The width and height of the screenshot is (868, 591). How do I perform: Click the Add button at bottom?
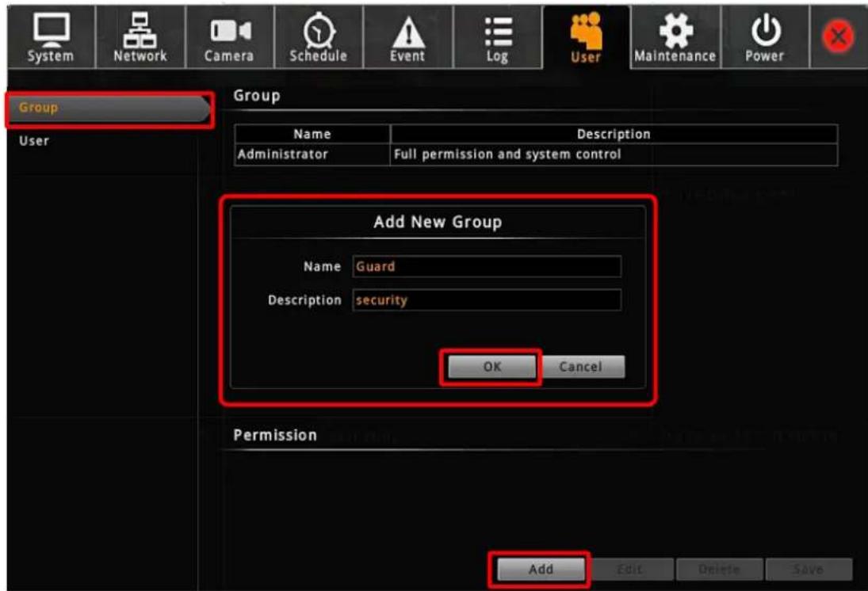point(541,569)
